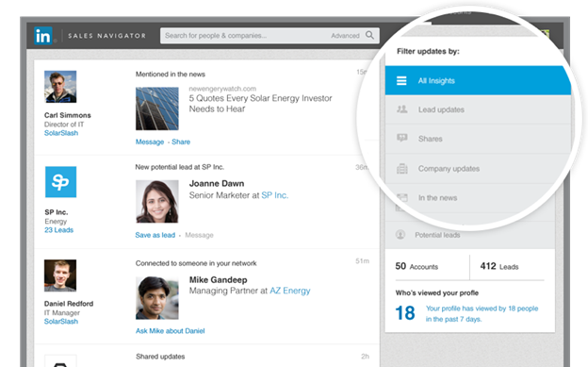The image size is (588, 367).
Task: Filter updates by All Insights
Action: pyautogui.click(x=478, y=80)
